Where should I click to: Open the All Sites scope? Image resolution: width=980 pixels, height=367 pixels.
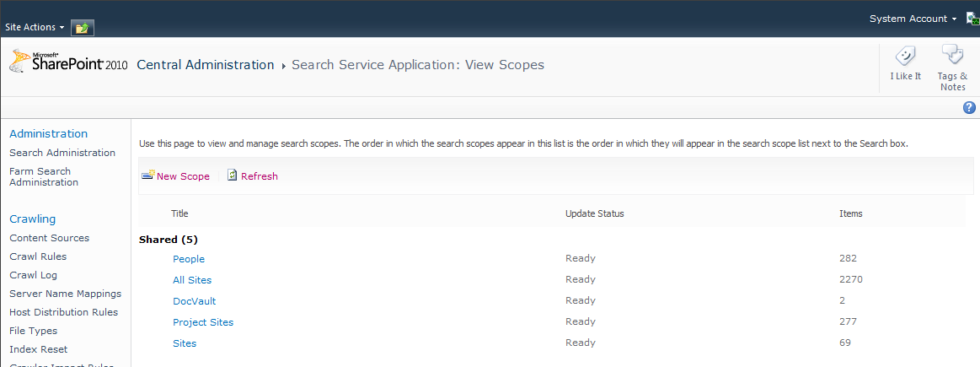192,280
